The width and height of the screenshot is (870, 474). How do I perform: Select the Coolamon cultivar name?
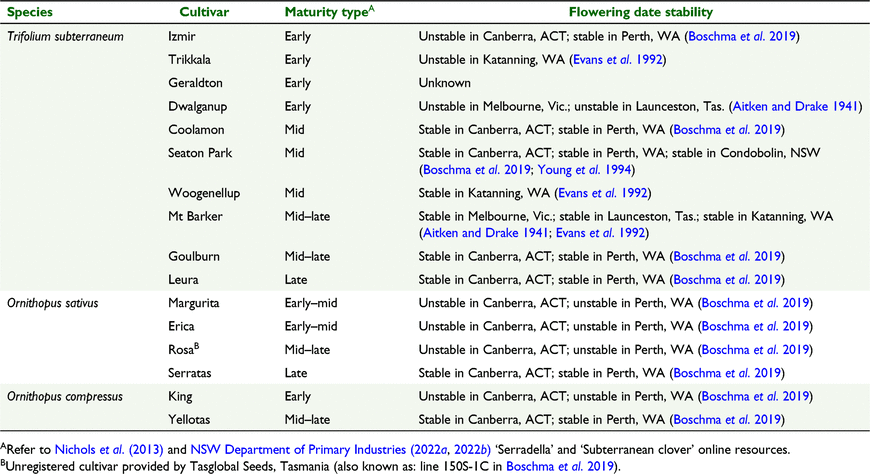click(x=196, y=130)
